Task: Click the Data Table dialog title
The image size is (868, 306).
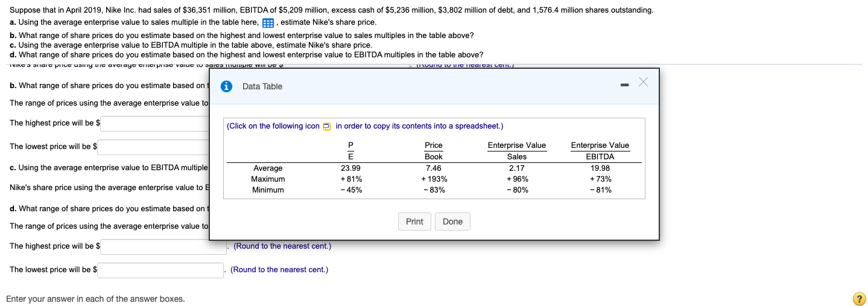Action: (x=262, y=86)
